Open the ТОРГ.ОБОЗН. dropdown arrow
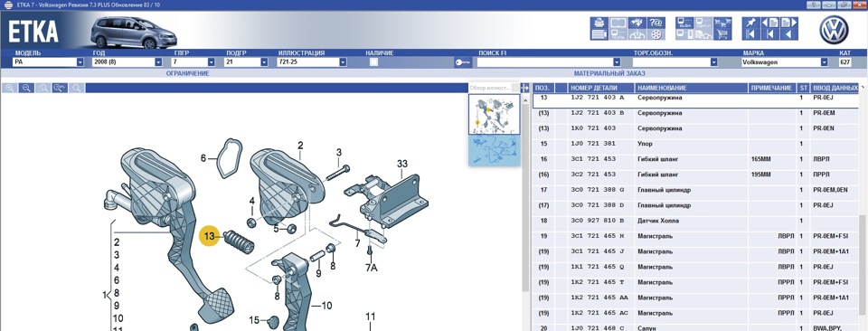 (713, 62)
